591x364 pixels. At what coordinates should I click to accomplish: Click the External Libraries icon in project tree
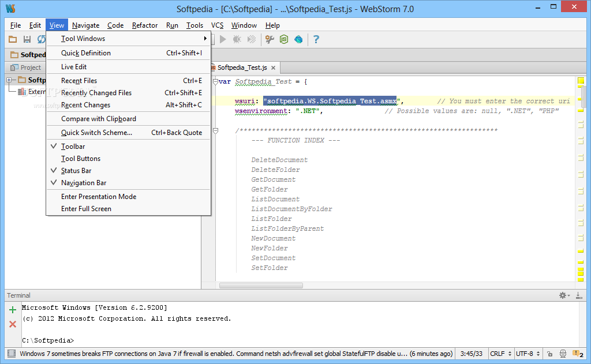(22, 92)
